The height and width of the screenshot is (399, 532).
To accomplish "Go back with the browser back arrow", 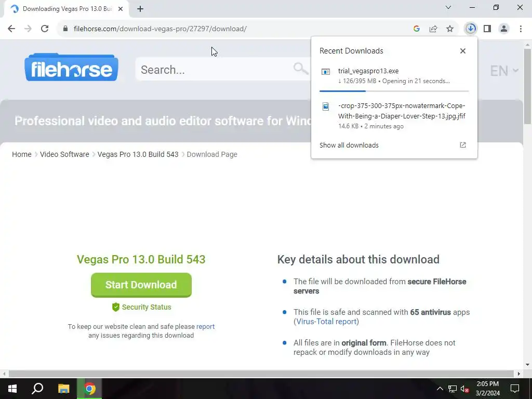I will click(11, 29).
